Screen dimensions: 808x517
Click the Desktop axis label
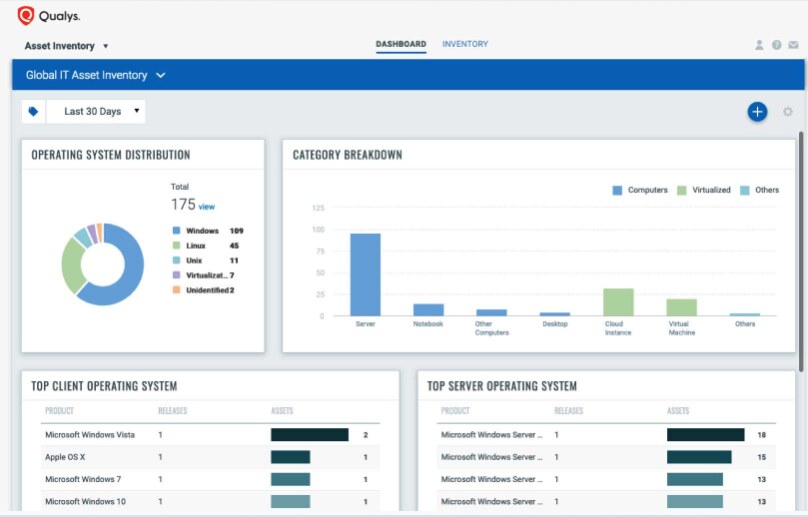pos(555,324)
